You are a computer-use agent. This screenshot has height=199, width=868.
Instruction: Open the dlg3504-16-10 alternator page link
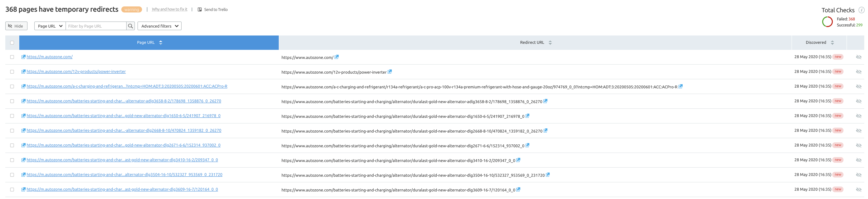(124, 175)
